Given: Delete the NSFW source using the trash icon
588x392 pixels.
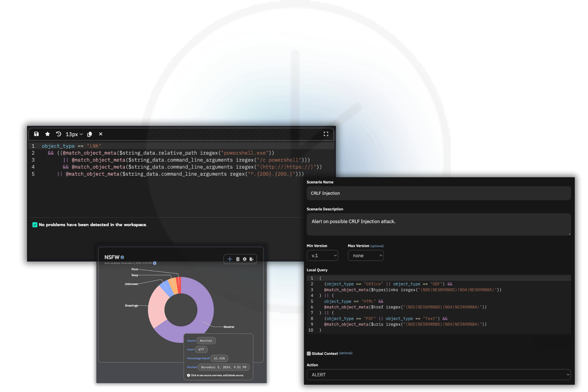Looking at the screenshot, I should tap(237, 259).
